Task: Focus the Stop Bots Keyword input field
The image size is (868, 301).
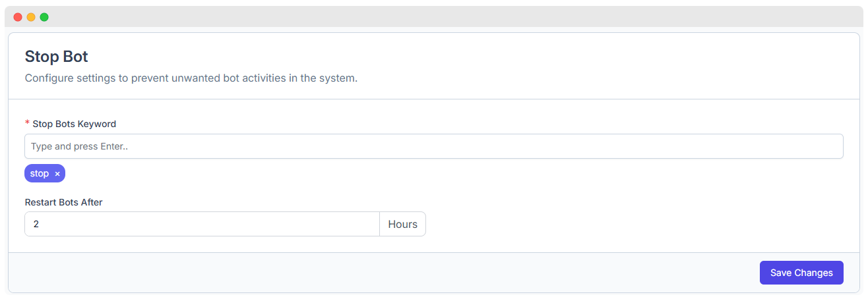Action: [x=433, y=146]
